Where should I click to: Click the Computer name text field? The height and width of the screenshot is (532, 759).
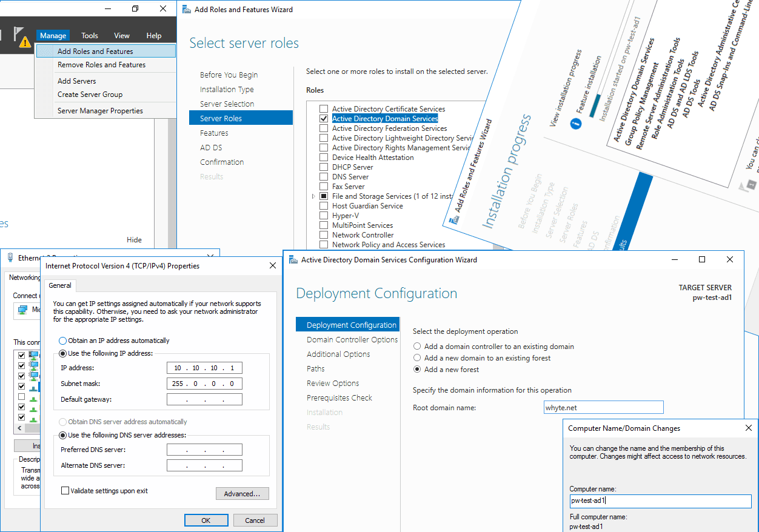coord(660,501)
